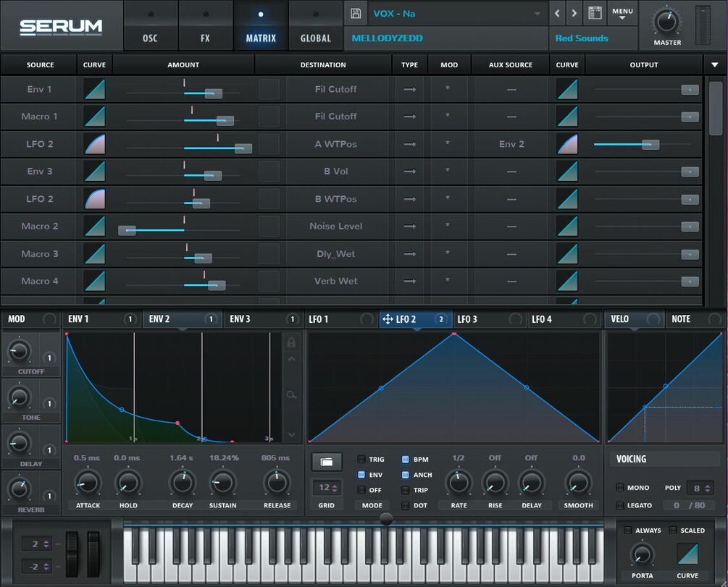Select the ENV 3 tab
Screen dimensions: 728x587
click(x=263, y=318)
